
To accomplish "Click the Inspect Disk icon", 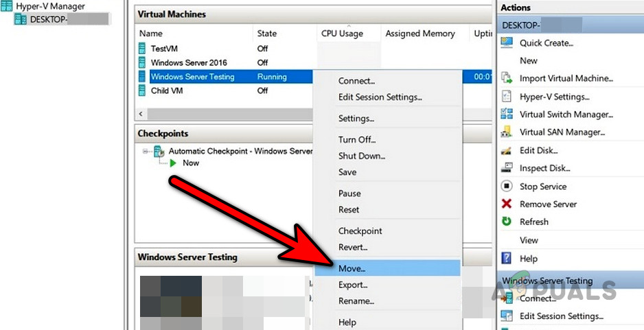I will [x=507, y=168].
